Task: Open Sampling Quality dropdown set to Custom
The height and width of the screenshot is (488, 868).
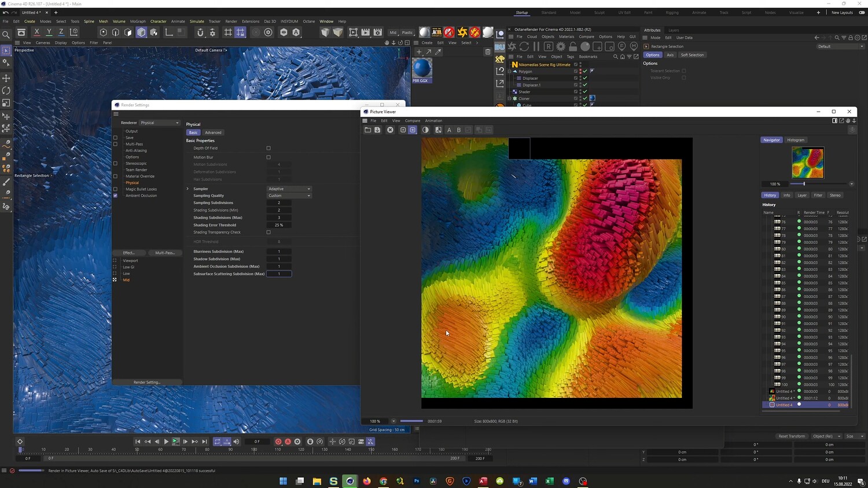Action: 289,195
